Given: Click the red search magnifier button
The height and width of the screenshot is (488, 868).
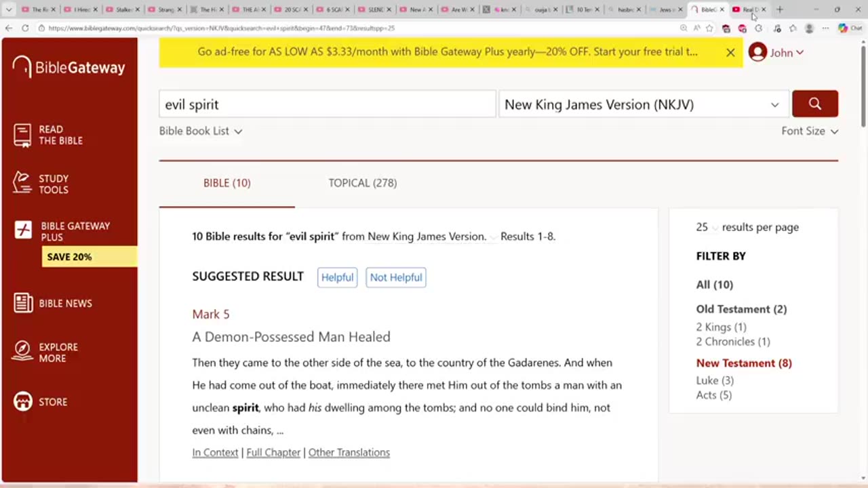Looking at the screenshot, I should (x=815, y=104).
